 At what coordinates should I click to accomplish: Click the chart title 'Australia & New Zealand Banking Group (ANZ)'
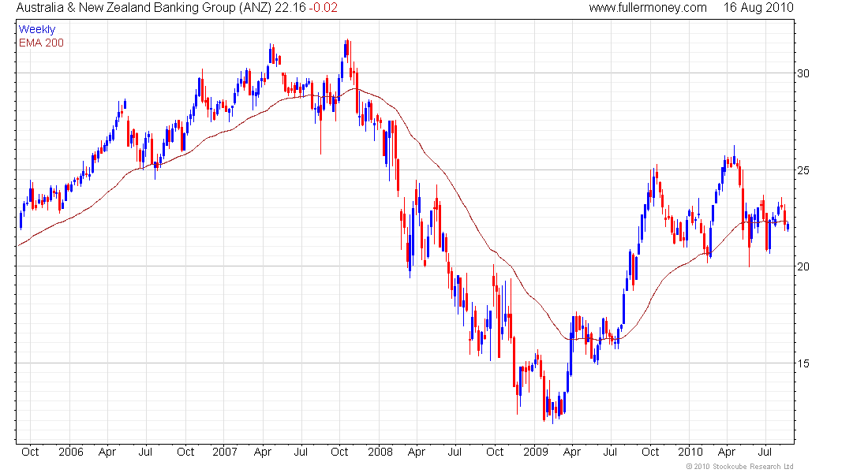[144, 8]
